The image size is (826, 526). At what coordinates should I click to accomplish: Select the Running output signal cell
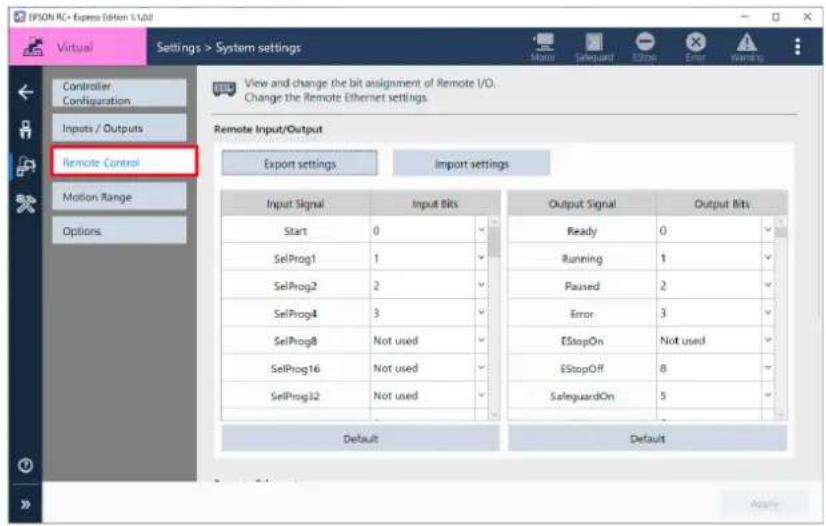coord(582,258)
